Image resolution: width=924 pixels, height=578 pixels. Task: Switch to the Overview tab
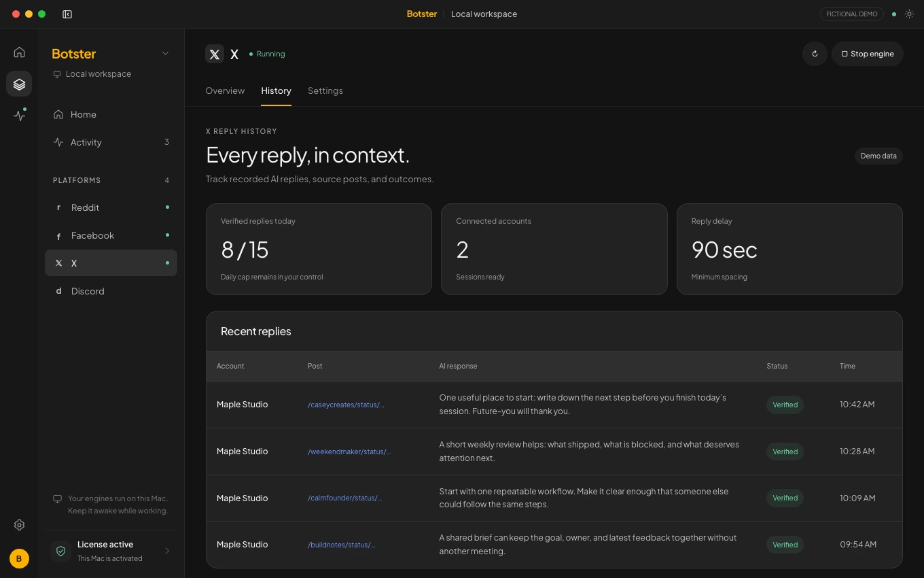pyautogui.click(x=225, y=90)
